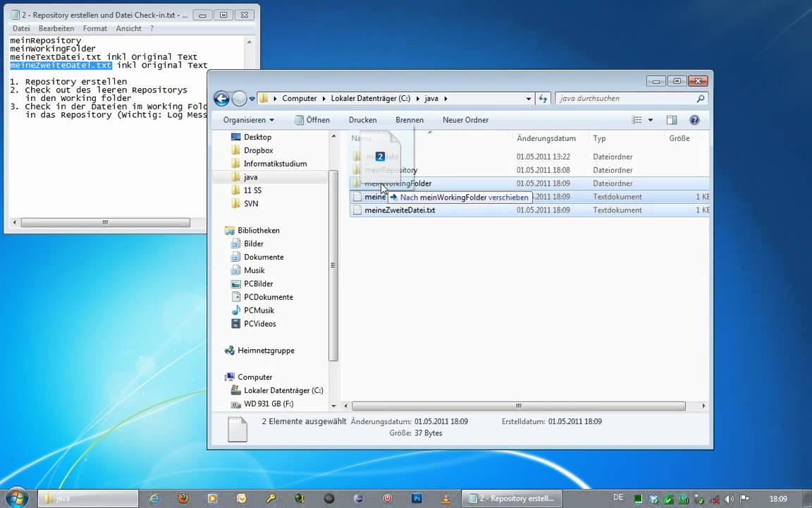Click the Brennen toolbar button

pyautogui.click(x=410, y=120)
